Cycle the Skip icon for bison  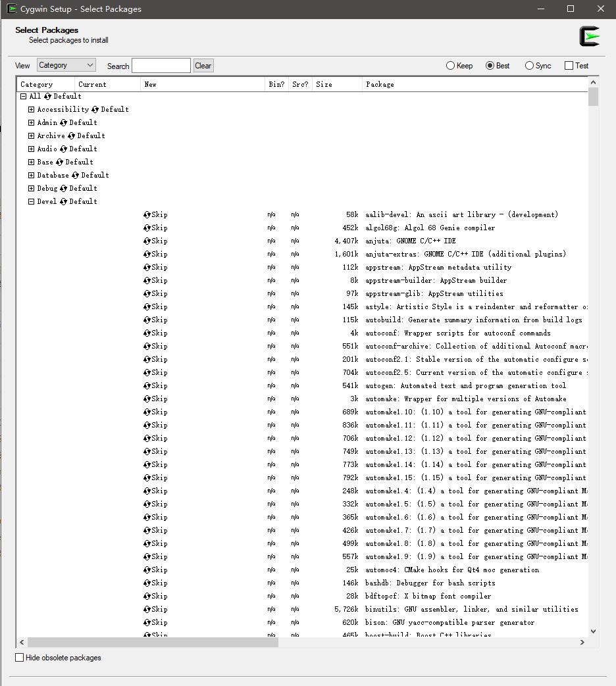[147, 622]
